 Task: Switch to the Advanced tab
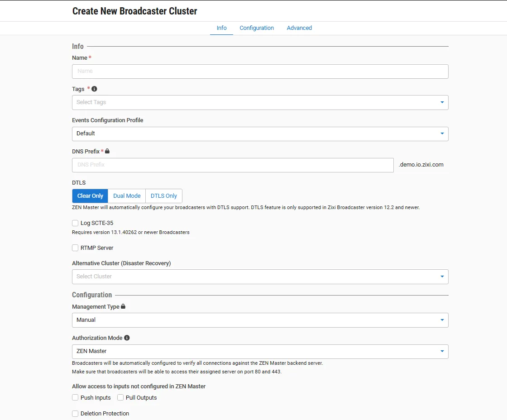299,28
